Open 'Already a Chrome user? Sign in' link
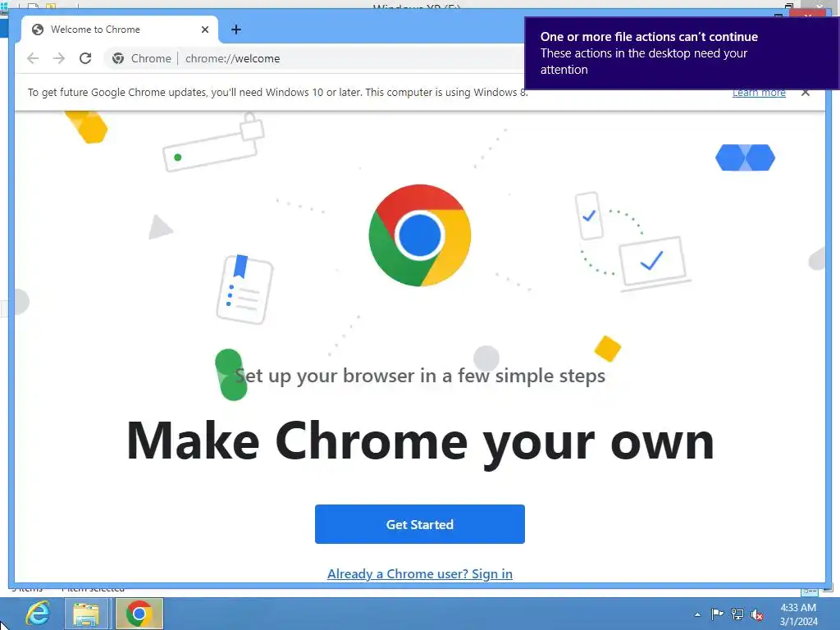The height and width of the screenshot is (630, 840). click(419, 573)
